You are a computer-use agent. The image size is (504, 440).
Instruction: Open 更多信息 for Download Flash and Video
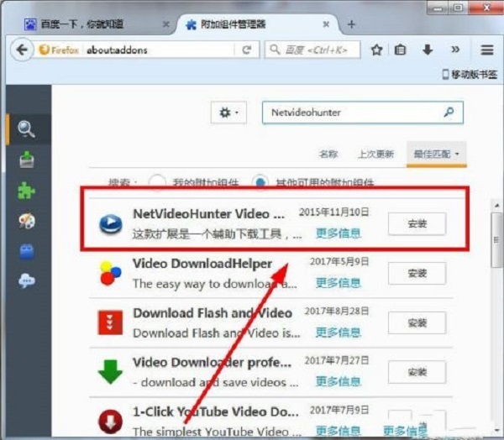pyautogui.click(x=339, y=333)
